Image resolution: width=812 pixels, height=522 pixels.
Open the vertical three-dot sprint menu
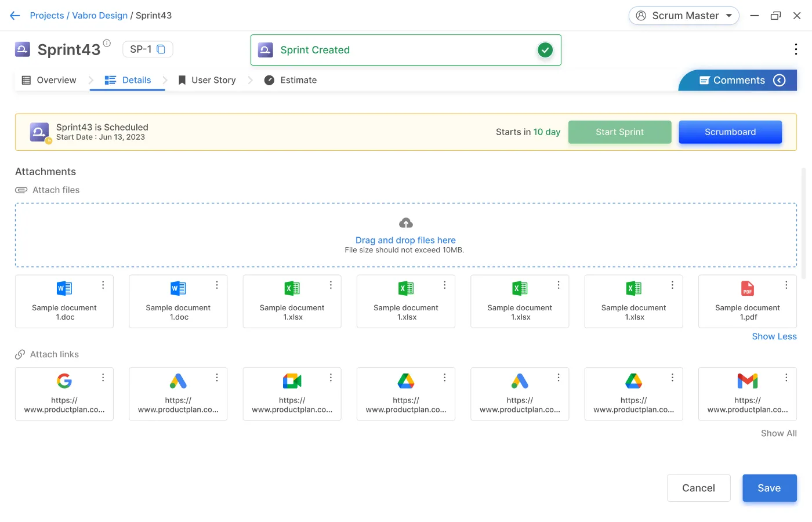[x=795, y=49]
